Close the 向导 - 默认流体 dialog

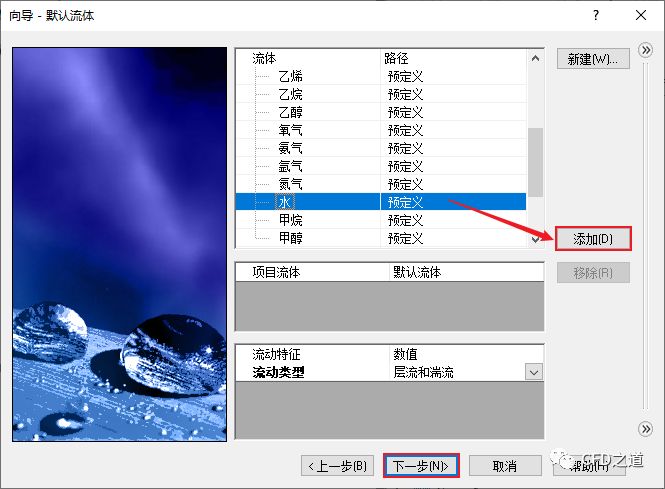point(641,15)
